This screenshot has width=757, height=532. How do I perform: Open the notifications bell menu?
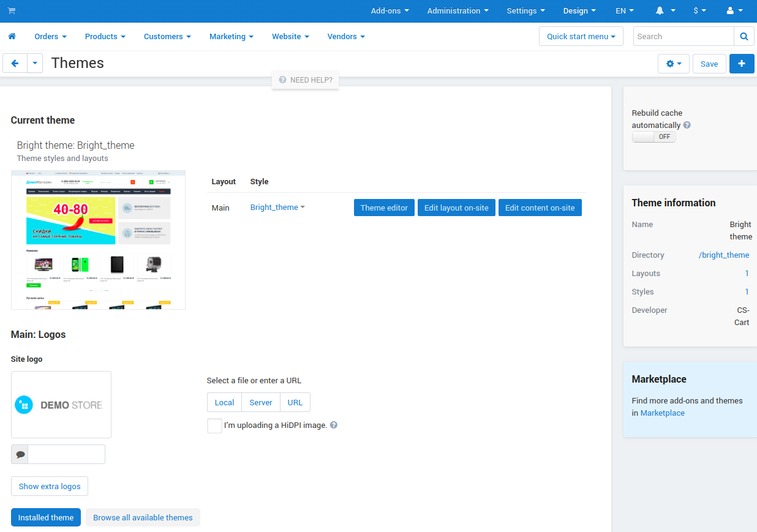(665, 11)
